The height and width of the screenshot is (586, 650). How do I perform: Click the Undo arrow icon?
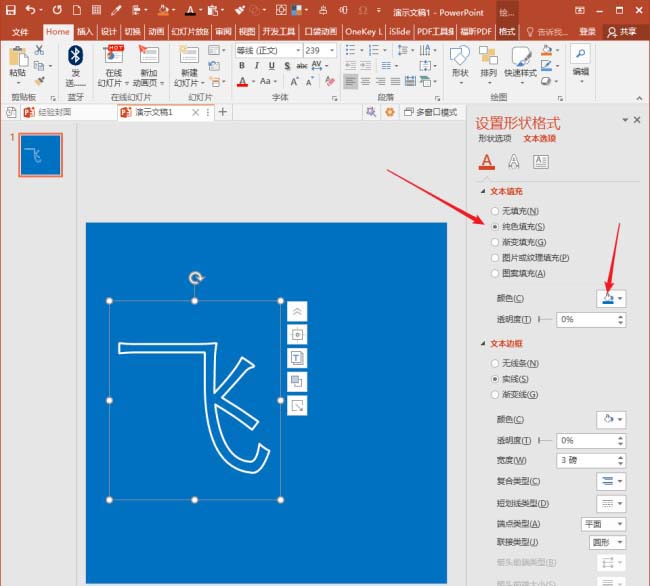31,10
